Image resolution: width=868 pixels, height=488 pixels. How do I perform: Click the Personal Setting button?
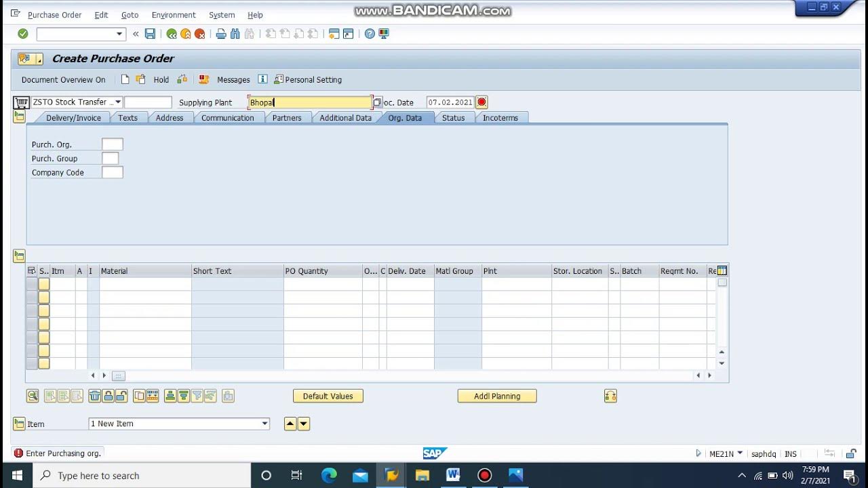coord(308,79)
